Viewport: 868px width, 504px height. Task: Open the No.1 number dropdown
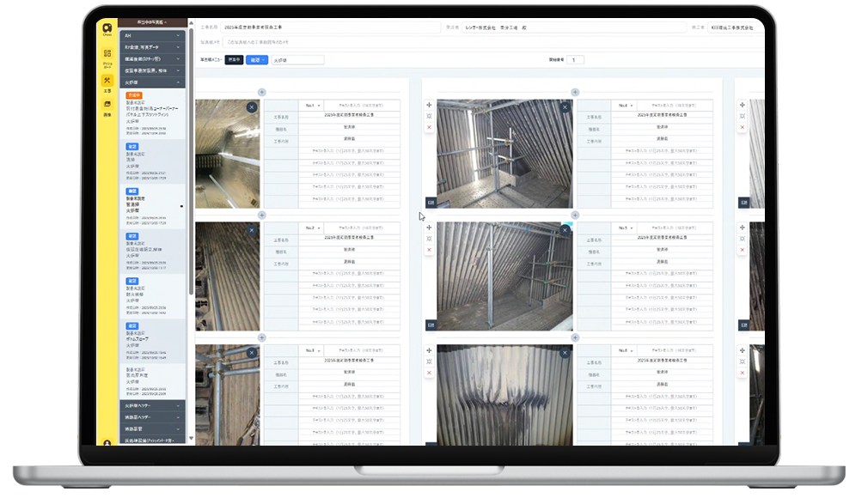click(x=312, y=106)
